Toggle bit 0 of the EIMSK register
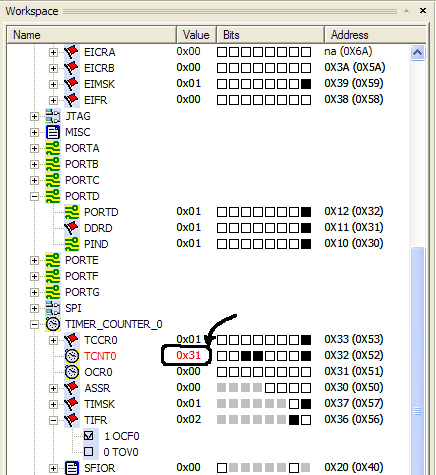The height and width of the screenshot is (475, 436). click(x=306, y=84)
